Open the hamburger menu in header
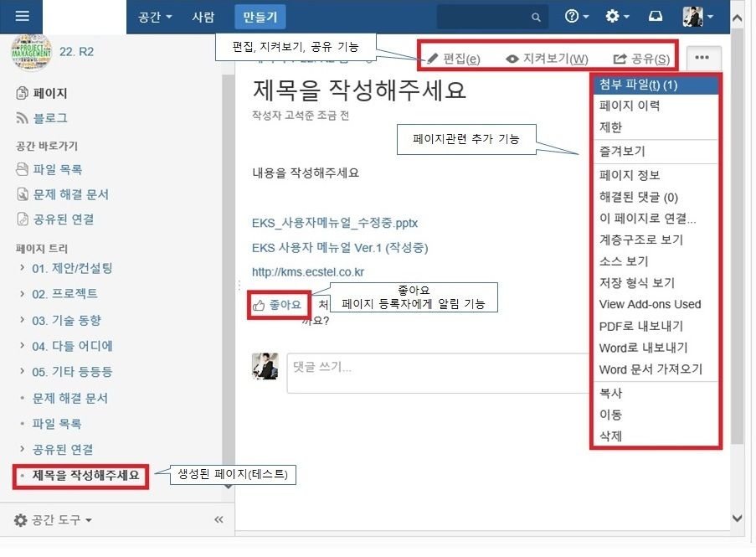Image resolution: width=756 pixels, height=557 pixels. coord(22,17)
